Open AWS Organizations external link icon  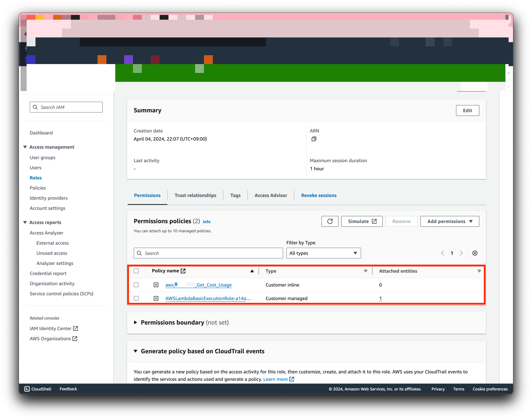75,338
